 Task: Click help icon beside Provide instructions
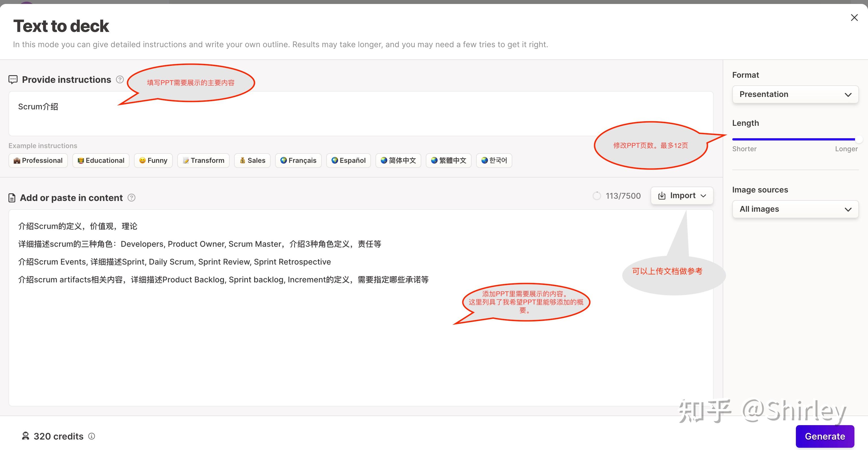click(x=120, y=79)
